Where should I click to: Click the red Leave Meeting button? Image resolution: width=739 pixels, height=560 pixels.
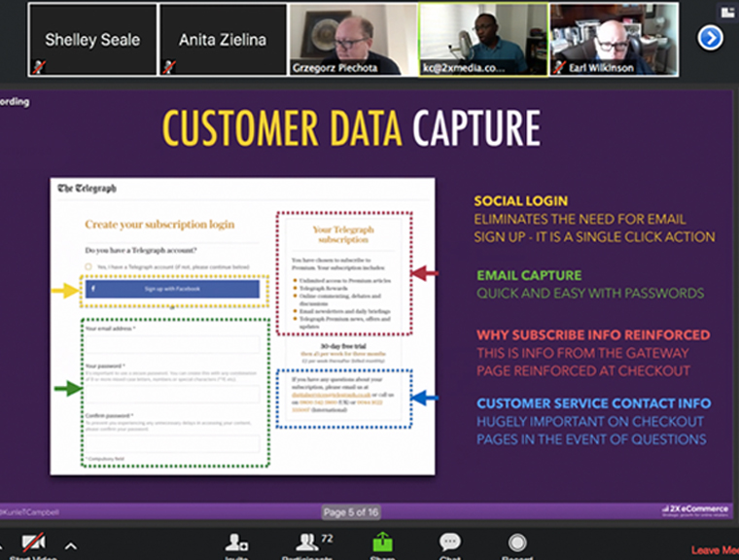click(715, 550)
